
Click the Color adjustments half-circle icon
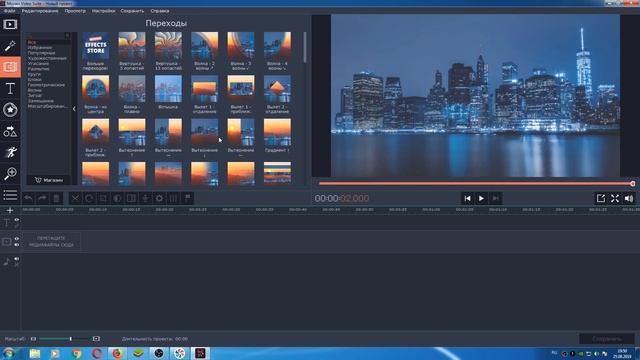tap(117, 198)
